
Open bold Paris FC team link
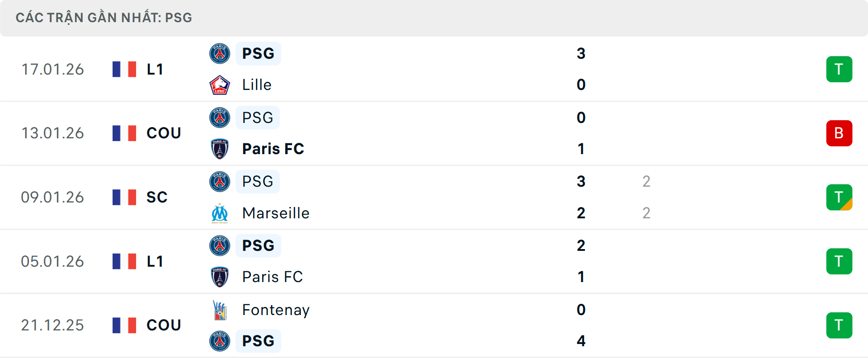coord(273,149)
